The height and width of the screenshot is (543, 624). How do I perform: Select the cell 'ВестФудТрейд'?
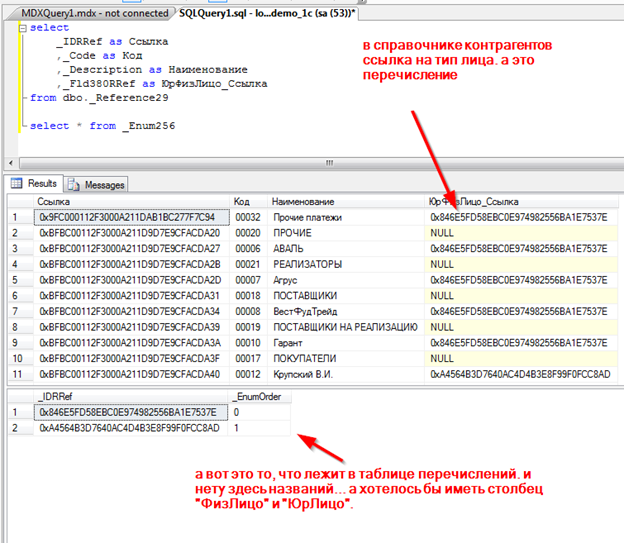coord(346,311)
